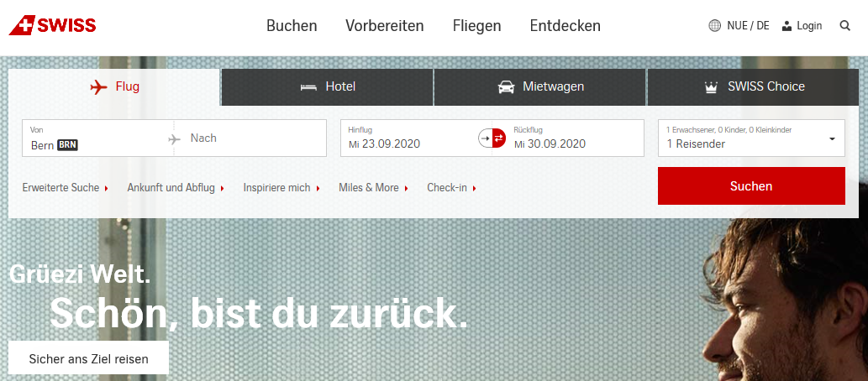Open site search magnifier icon
Image resolution: width=868 pixels, height=381 pixels.
(844, 25)
